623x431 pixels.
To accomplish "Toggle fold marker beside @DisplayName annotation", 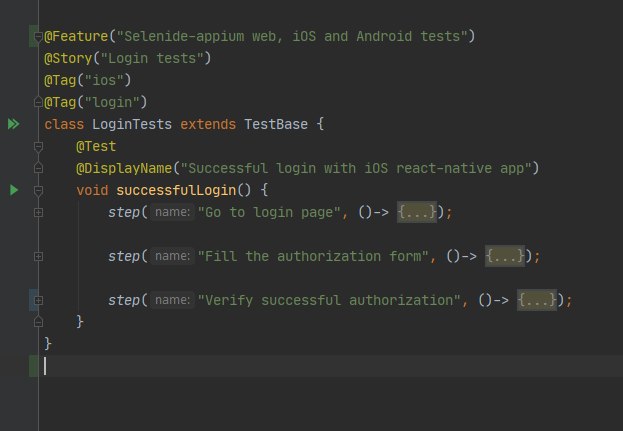I will 38,168.
